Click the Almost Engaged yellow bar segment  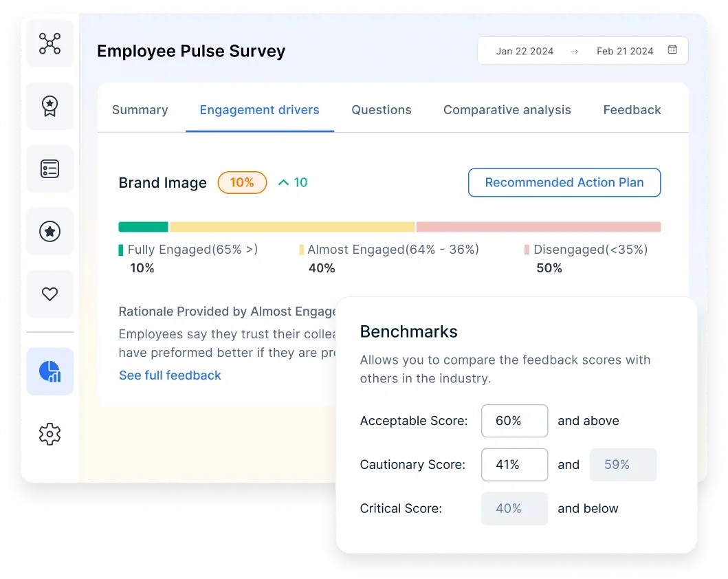click(291, 226)
